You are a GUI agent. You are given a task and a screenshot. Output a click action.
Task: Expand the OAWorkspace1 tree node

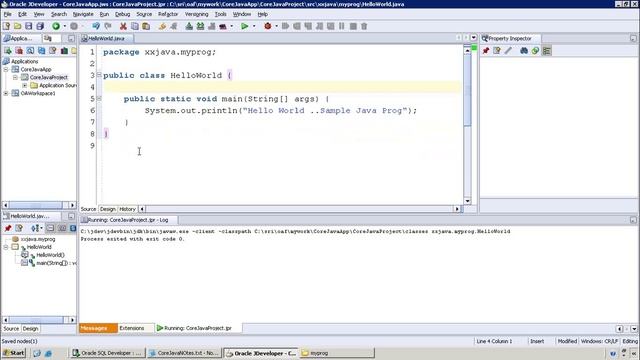coord(6,93)
